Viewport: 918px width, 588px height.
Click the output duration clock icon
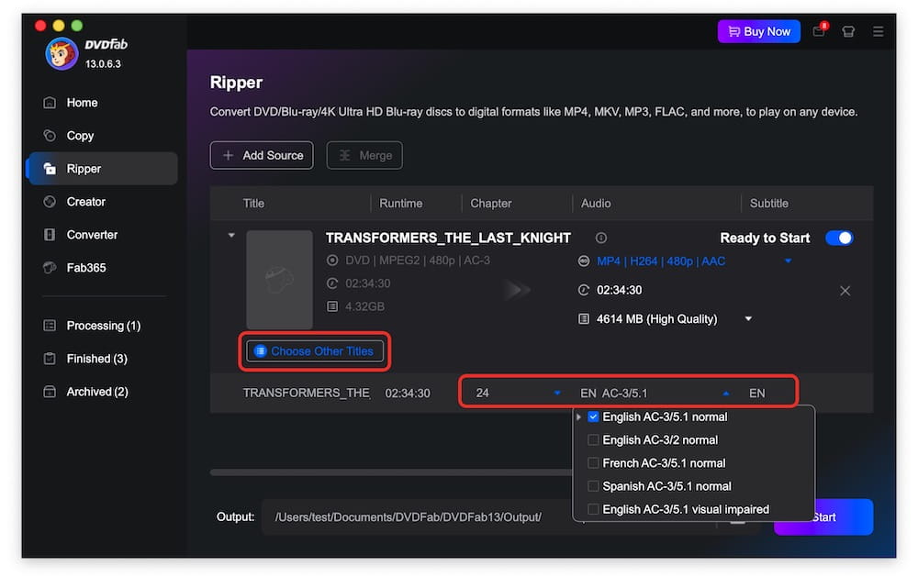(x=583, y=290)
